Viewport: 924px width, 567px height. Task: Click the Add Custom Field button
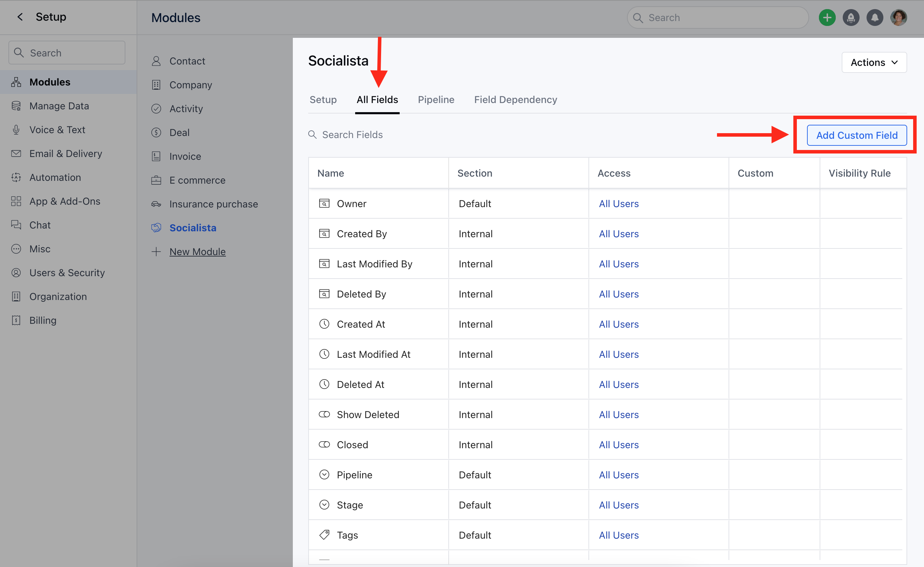coord(857,135)
